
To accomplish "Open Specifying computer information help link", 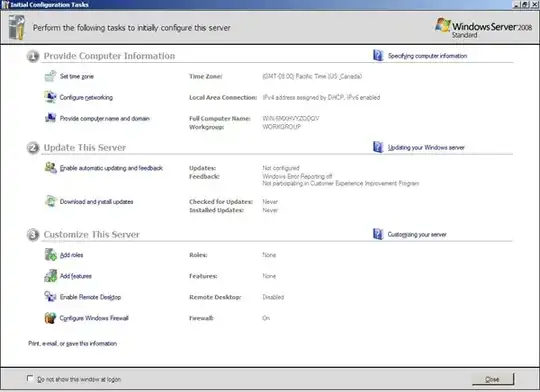I will tap(427, 56).
